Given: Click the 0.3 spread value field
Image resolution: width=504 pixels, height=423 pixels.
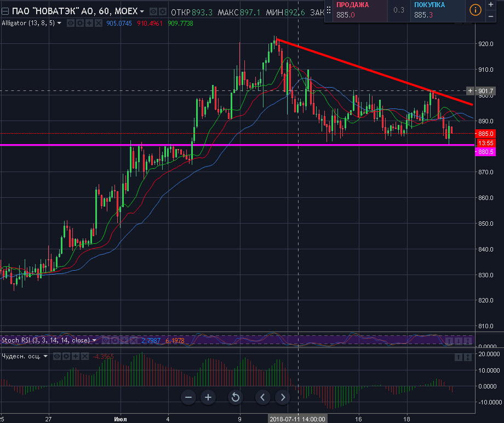Looking at the screenshot, I should (x=399, y=10).
